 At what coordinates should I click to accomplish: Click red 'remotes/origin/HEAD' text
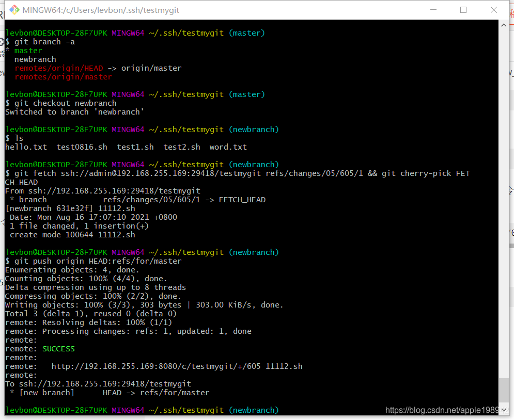pyautogui.click(x=59, y=68)
